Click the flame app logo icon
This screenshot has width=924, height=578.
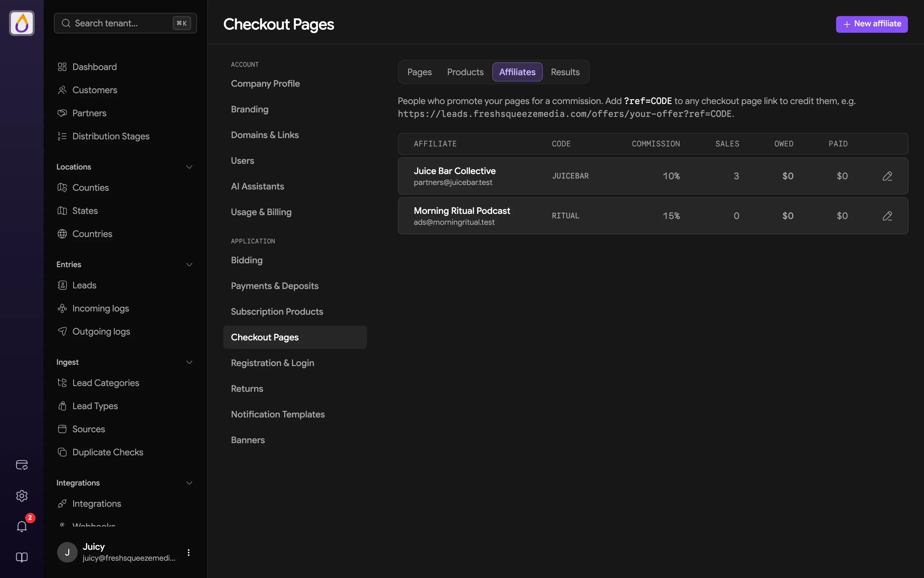[22, 23]
